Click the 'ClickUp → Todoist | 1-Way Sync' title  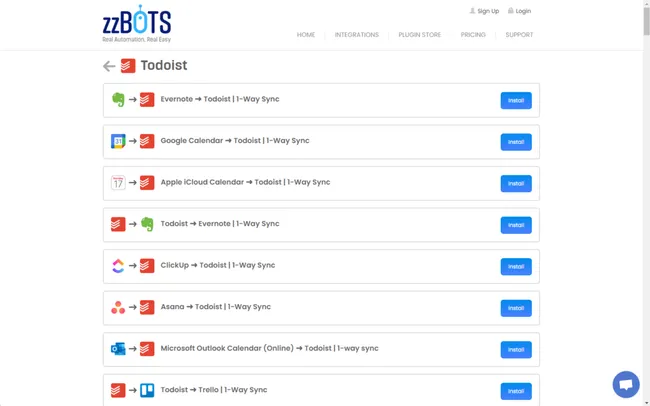click(218, 265)
